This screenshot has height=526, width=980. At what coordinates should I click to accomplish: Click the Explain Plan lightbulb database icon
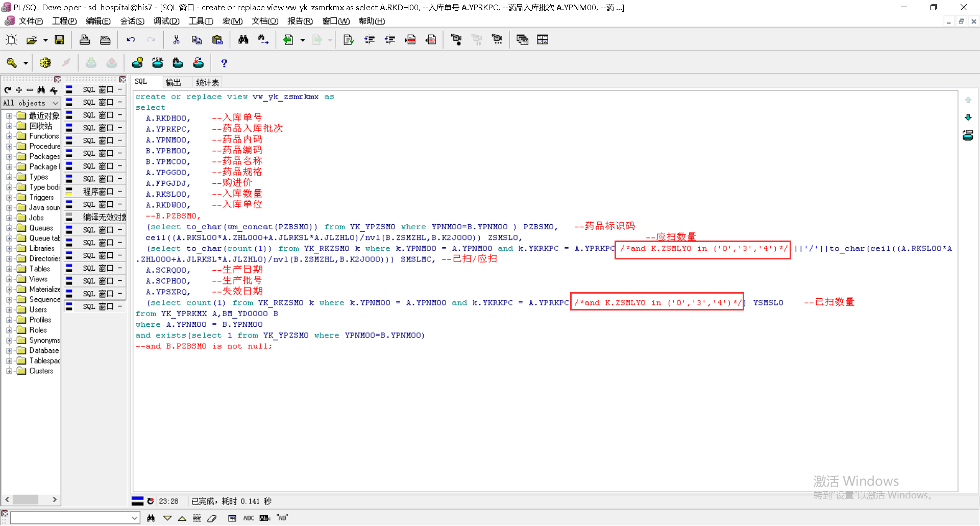[137, 63]
